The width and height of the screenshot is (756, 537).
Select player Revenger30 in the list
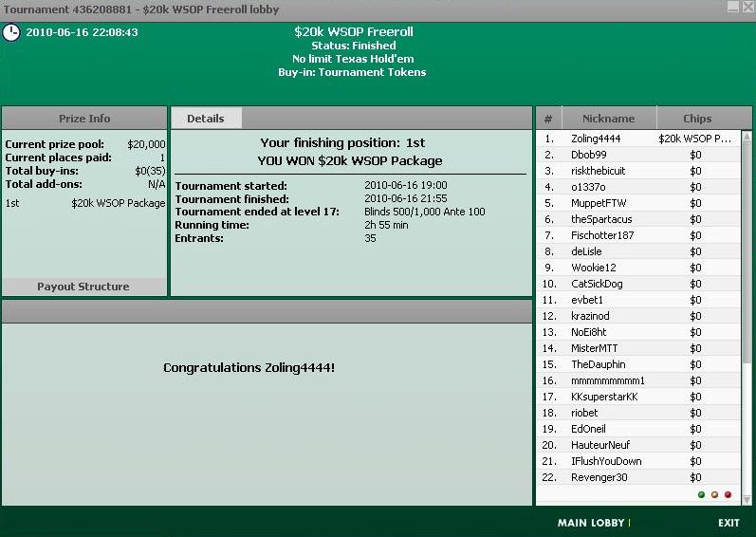[x=638, y=477]
